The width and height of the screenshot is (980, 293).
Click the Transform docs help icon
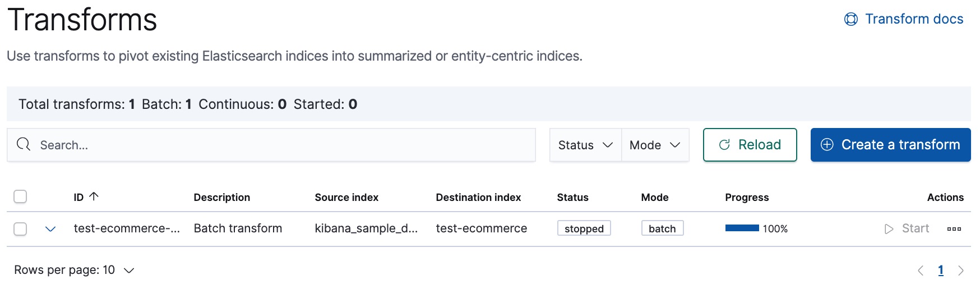(x=850, y=20)
